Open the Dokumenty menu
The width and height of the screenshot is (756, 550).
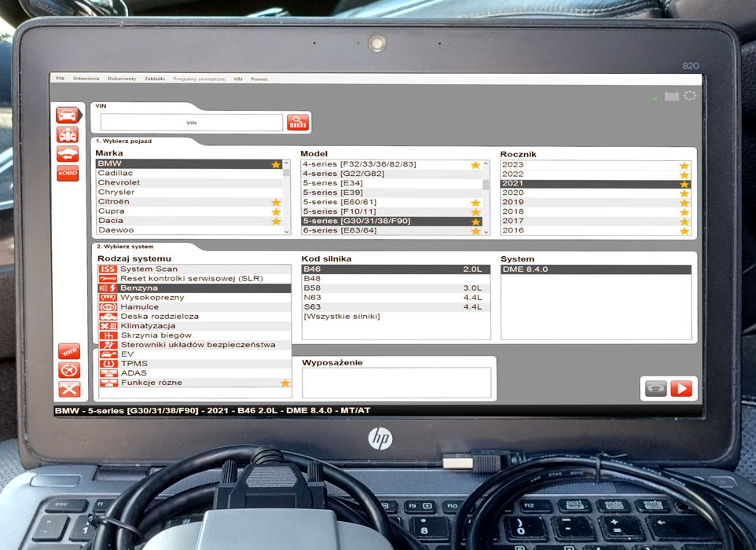(122, 79)
